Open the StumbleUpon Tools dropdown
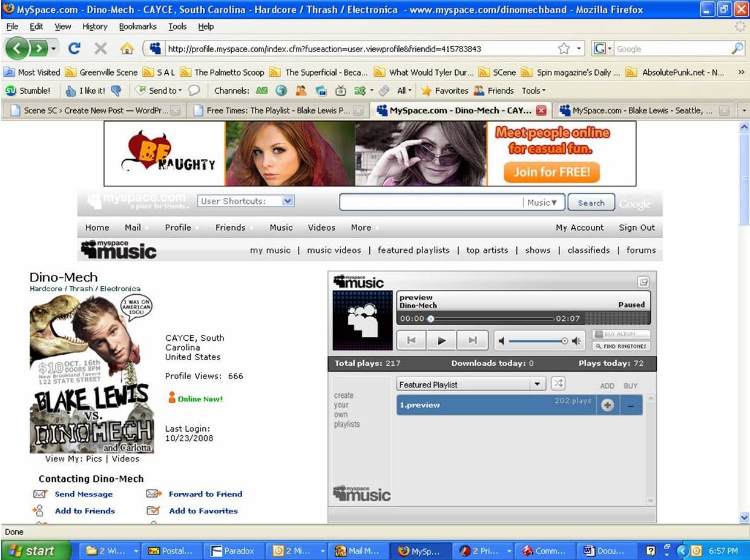The height and width of the screenshot is (560, 750). pos(533,91)
